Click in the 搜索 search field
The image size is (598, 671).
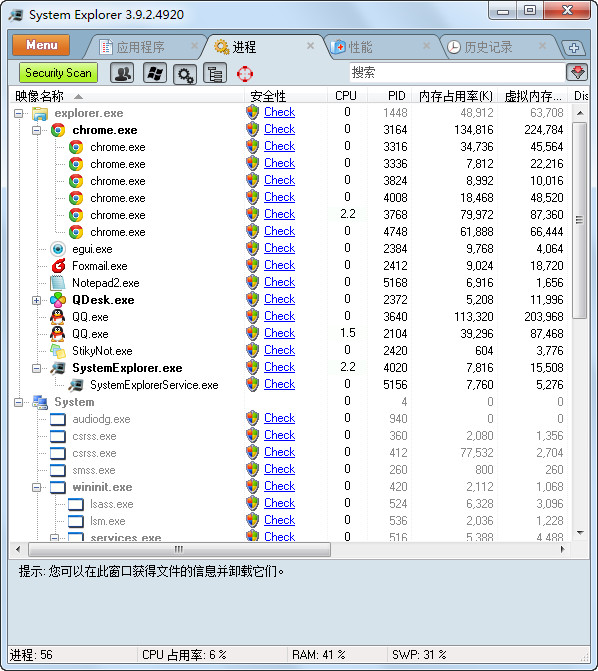[x=457, y=72]
